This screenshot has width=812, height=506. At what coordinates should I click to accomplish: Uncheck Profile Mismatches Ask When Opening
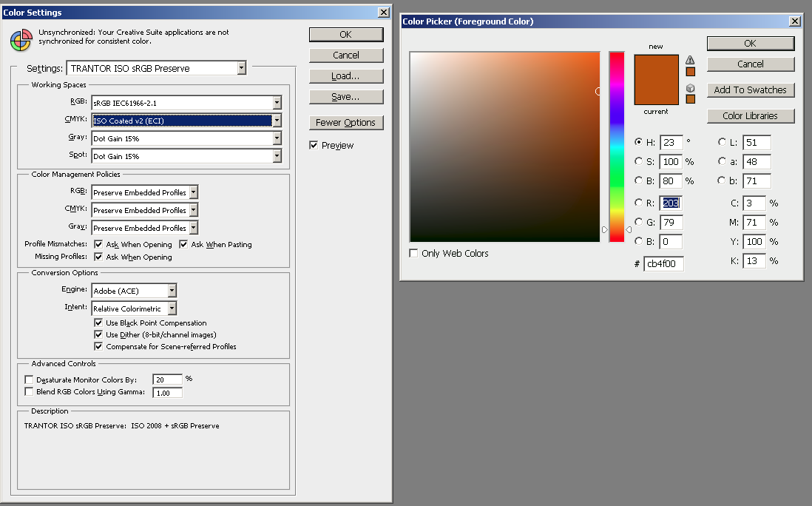(x=98, y=244)
